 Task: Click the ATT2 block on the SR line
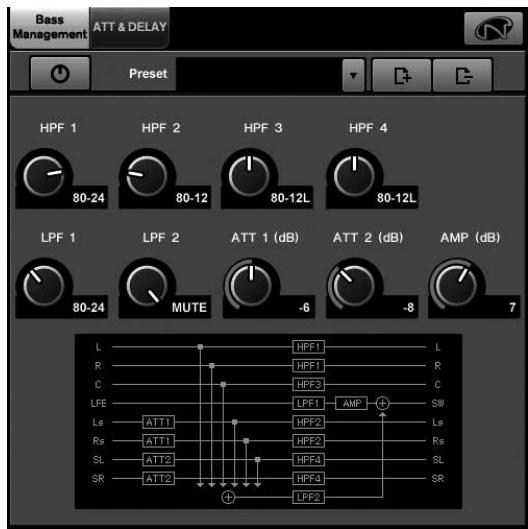[x=159, y=478]
